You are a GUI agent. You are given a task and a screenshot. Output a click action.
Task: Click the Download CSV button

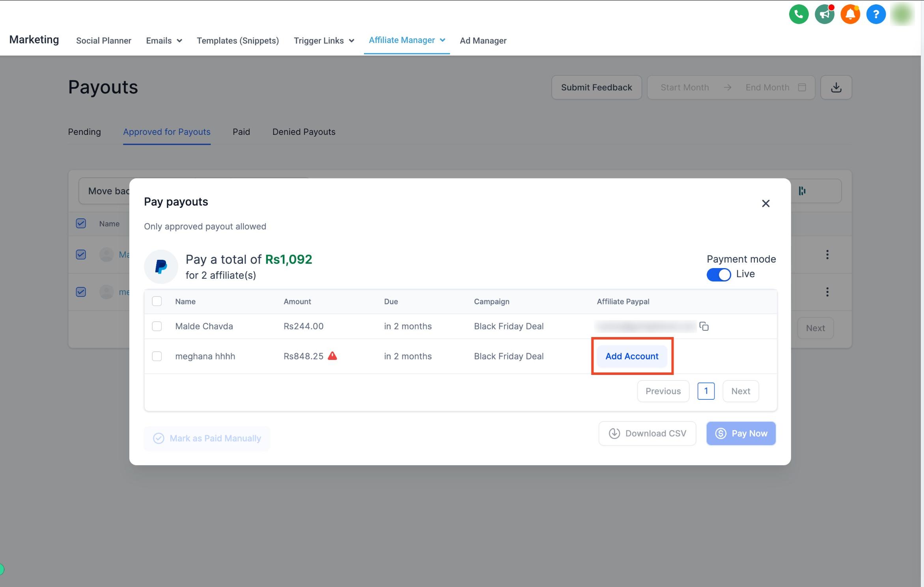tap(647, 433)
